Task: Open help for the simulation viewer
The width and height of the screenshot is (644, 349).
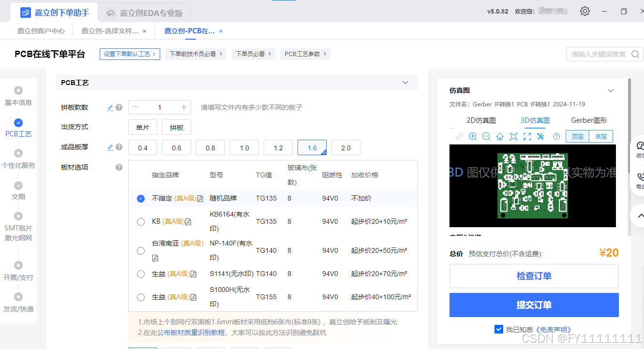Action: [x=556, y=136]
